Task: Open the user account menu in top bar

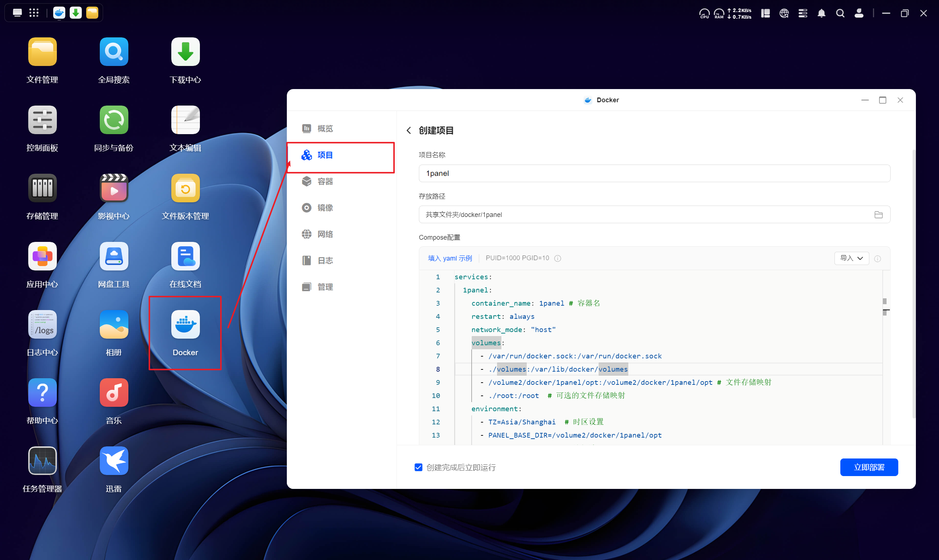Action: (859, 14)
